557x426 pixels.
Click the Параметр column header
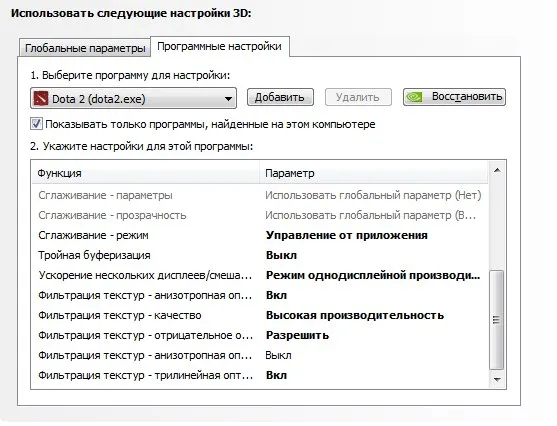click(374, 173)
